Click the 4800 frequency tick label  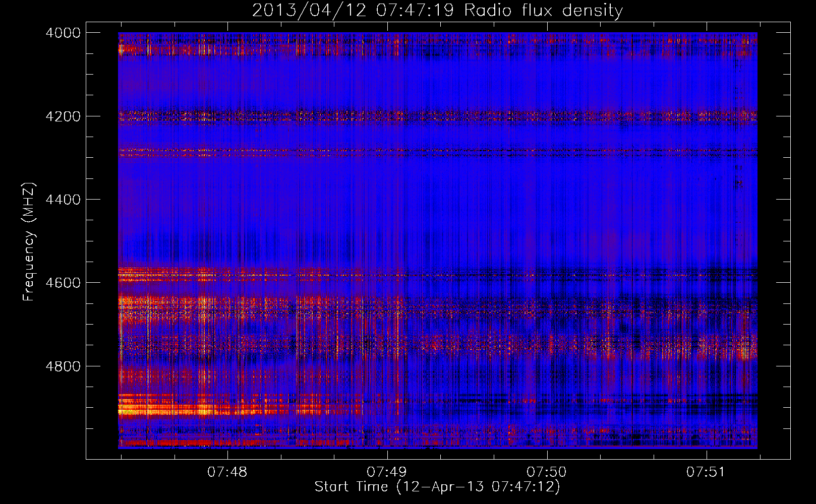coord(63,366)
